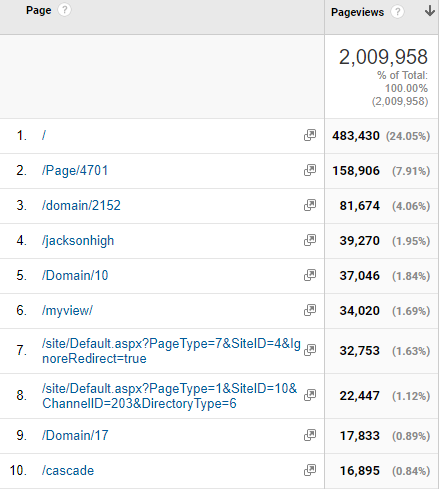Toggle sort order with Pageviews down arrow
The width and height of the screenshot is (439, 493).
pos(430,11)
